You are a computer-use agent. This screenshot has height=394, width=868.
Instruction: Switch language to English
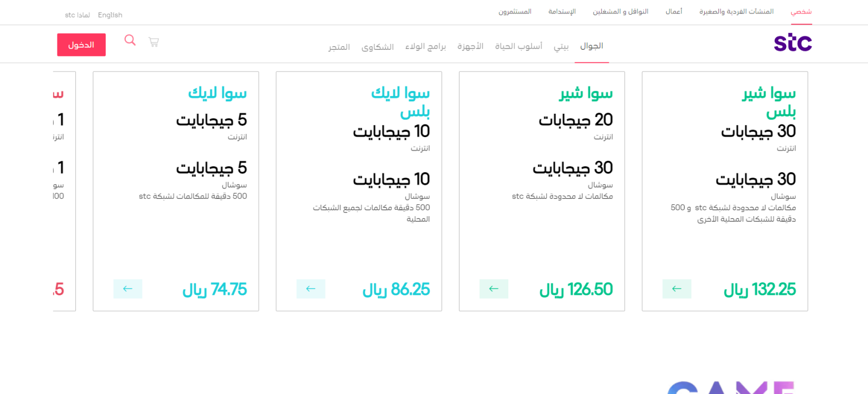click(x=110, y=15)
